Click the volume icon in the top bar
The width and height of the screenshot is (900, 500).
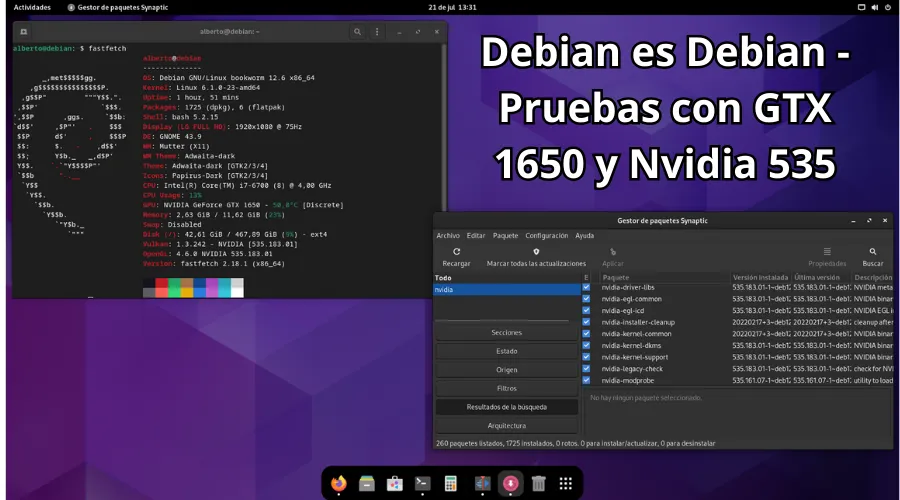pyautogui.click(x=875, y=7)
